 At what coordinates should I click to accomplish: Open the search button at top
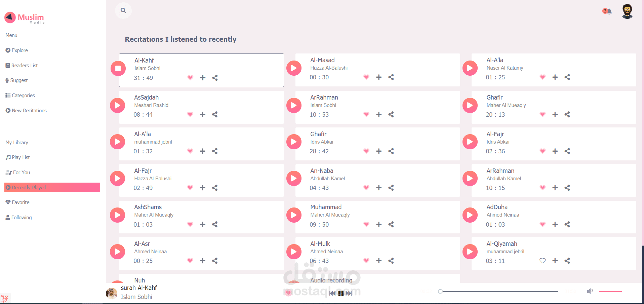point(123,10)
